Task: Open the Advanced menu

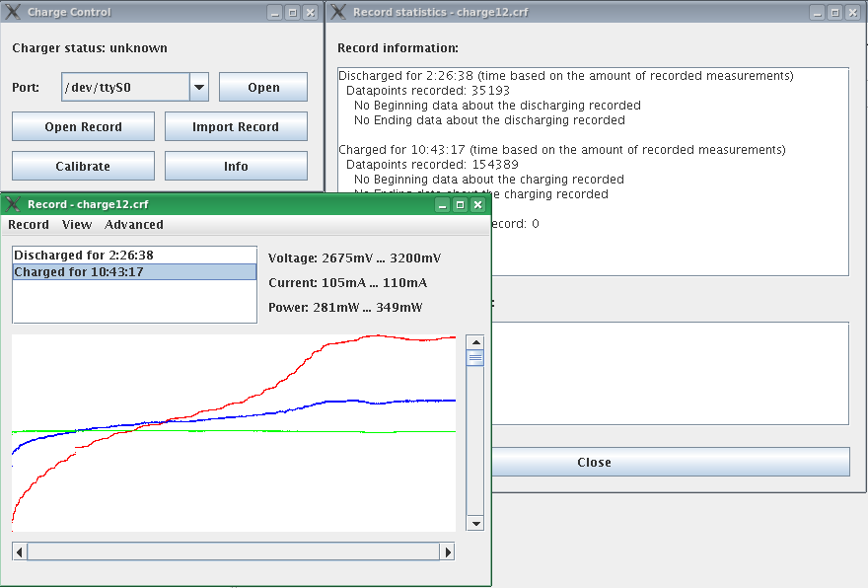Action: [134, 225]
